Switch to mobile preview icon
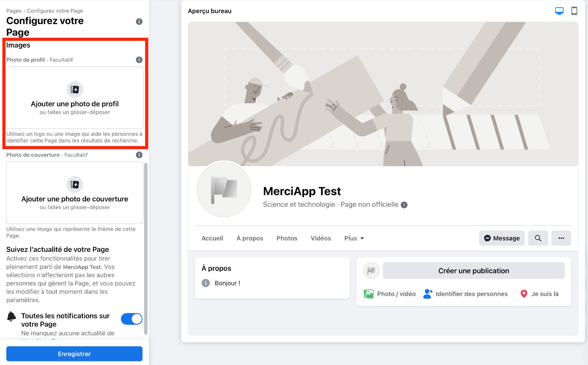This screenshot has height=365, width=588. [x=574, y=11]
